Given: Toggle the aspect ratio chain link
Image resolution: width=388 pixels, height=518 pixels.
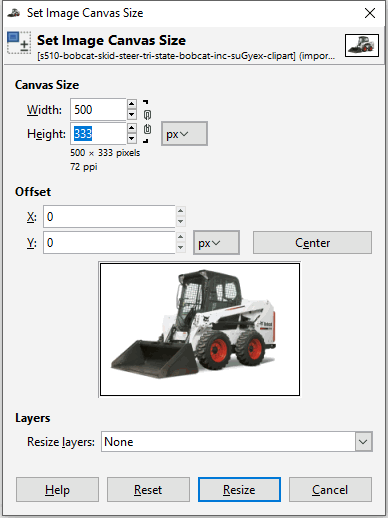Looking at the screenshot, I should [x=147, y=122].
